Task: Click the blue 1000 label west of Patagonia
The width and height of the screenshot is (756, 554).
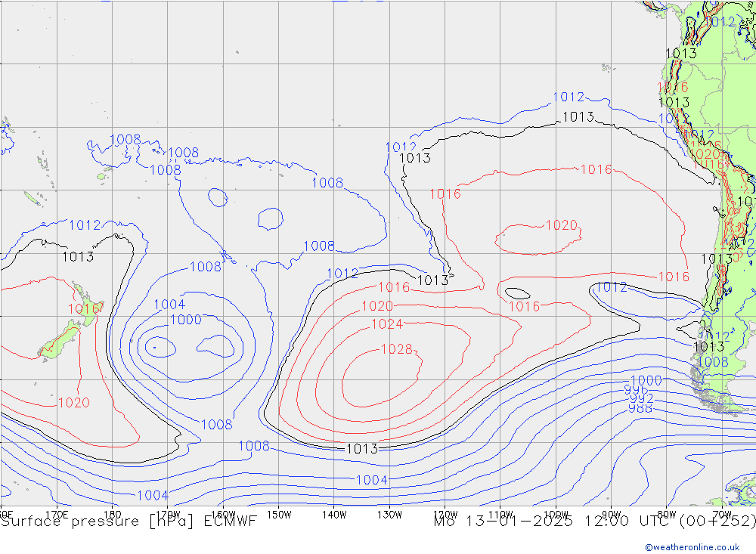Action: coord(646,380)
